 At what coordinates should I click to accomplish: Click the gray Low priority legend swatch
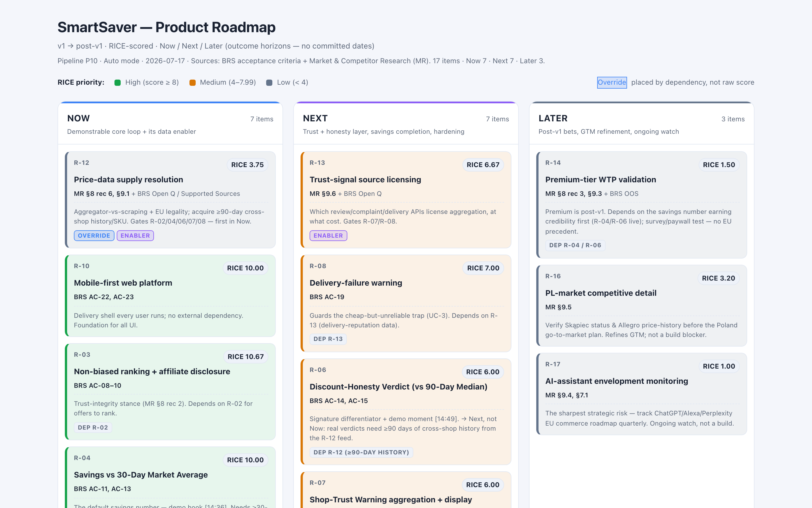(x=269, y=83)
